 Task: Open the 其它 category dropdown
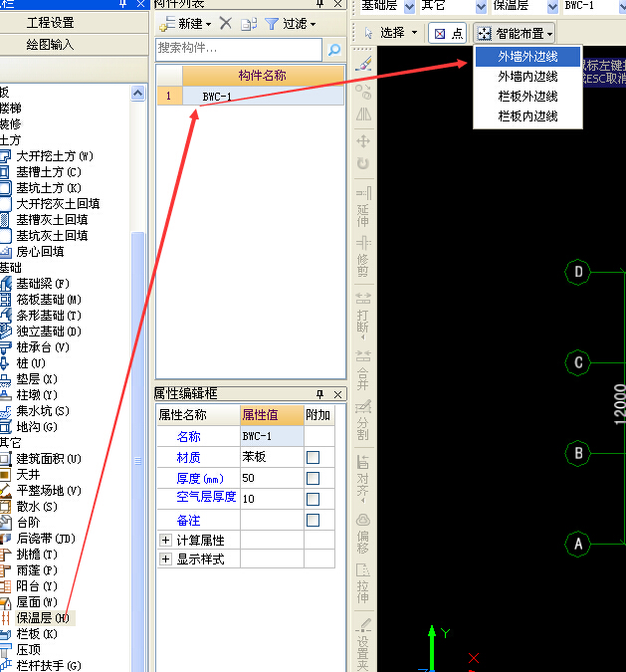tap(481, 6)
